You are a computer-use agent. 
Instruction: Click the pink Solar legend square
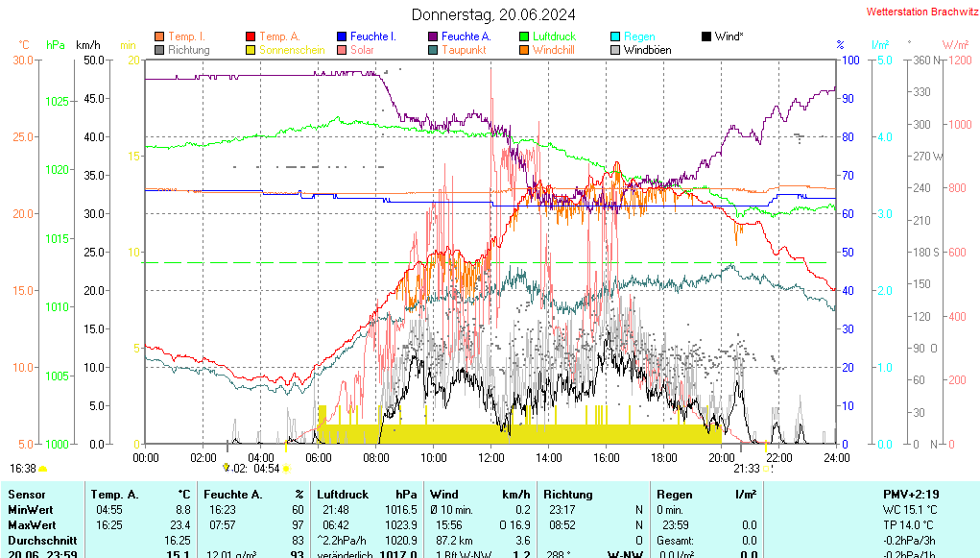tap(342, 50)
